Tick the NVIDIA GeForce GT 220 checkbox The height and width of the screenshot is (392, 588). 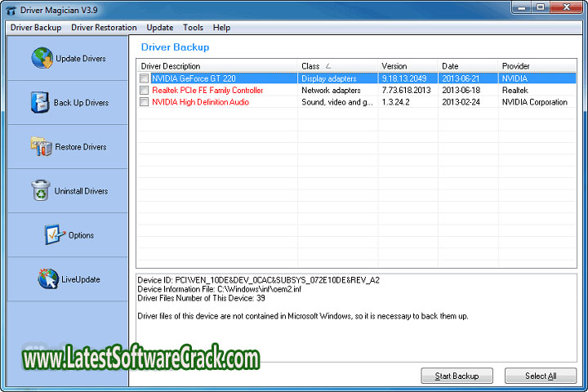145,78
